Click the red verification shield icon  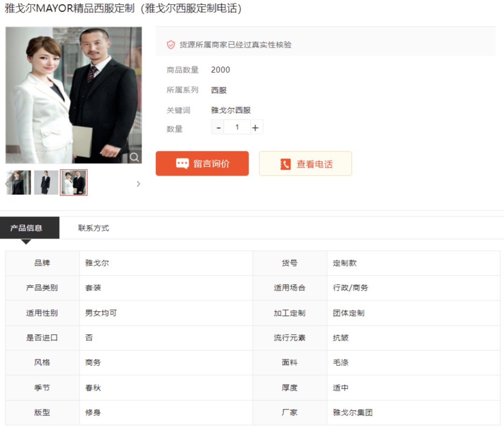[x=171, y=45]
